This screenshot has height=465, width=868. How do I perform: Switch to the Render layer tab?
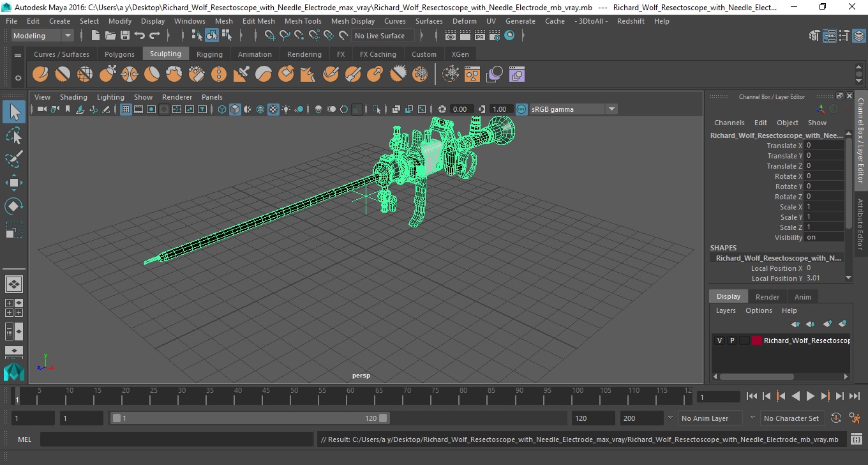click(x=767, y=297)
